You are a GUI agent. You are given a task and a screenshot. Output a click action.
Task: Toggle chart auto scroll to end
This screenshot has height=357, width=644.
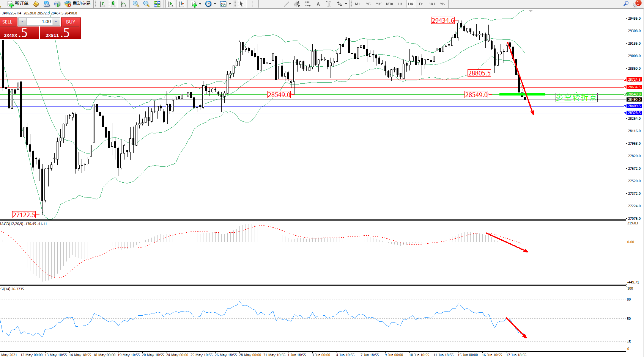[x=170, y=4]
